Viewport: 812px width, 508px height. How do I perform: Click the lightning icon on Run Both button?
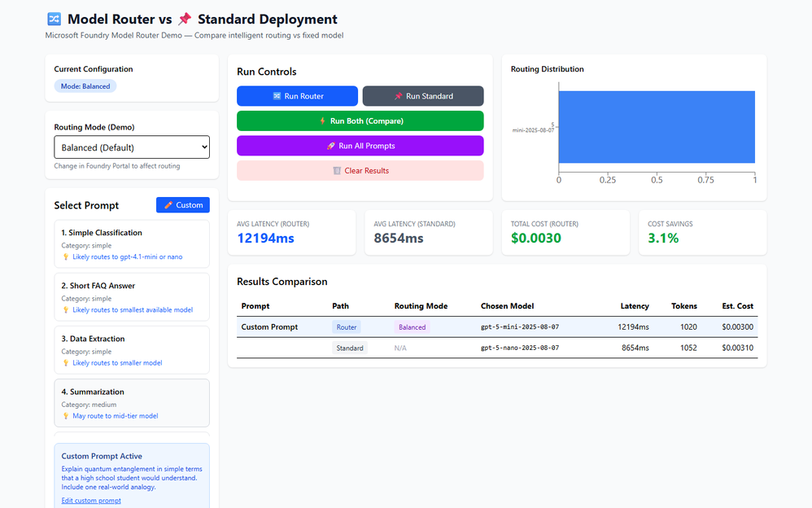[322, 121]
